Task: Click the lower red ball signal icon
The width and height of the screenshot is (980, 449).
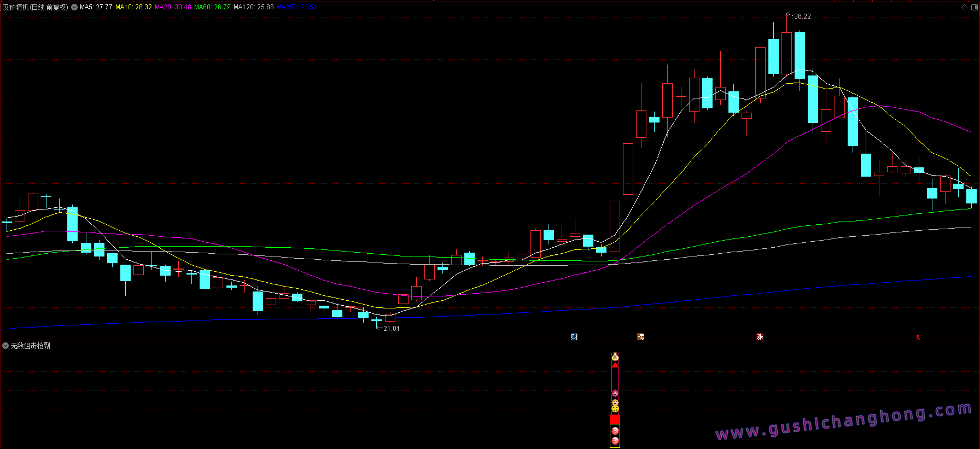Action: tap(615, 441)
